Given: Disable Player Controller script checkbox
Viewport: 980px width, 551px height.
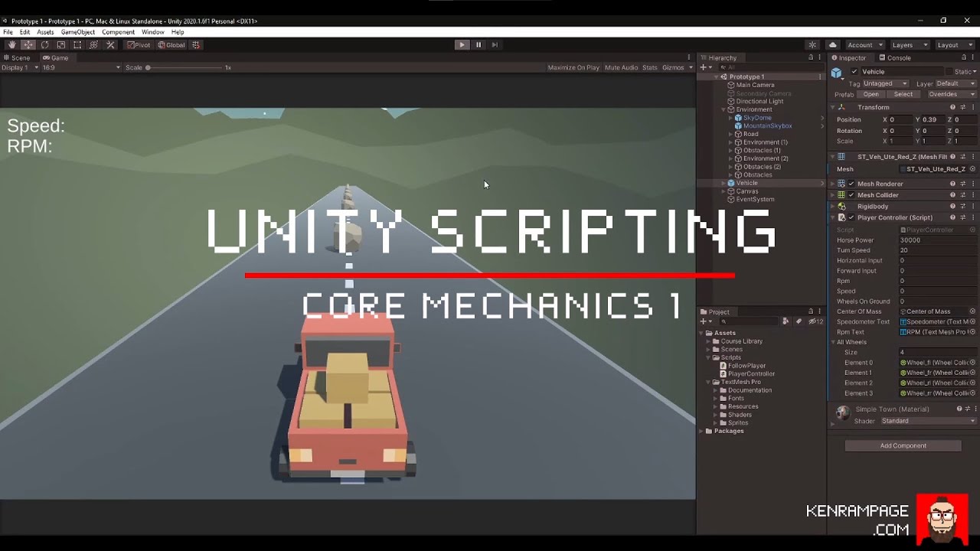Looking at the screenshot, I should point(851,217).
